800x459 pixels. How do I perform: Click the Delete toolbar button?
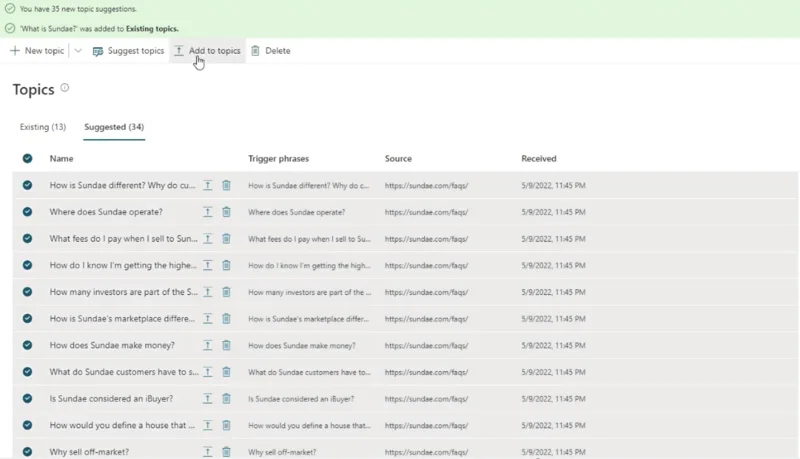coord(271,50)
